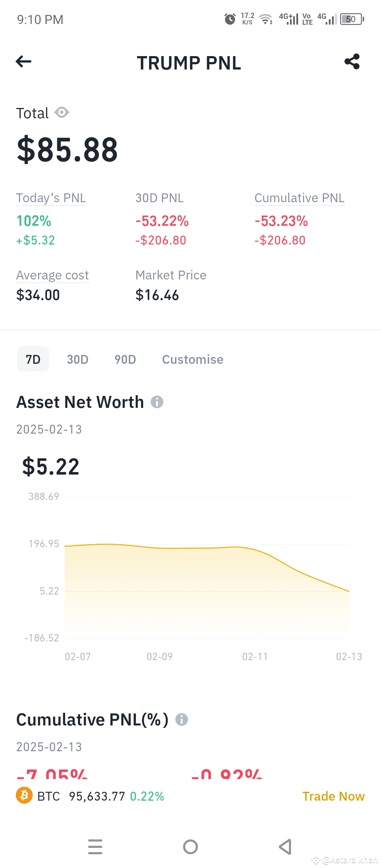Screen dimensions: 381x868
Task: Select the 7D period tab
Action: [33, 359]
